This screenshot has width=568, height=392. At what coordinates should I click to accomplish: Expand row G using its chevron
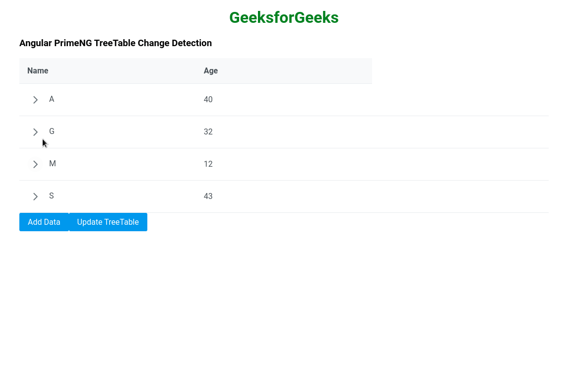coord(35,132)
